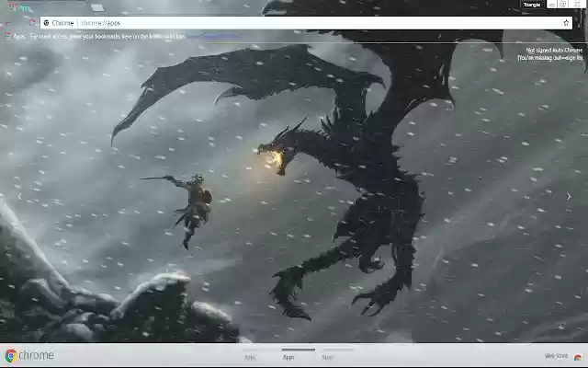
Task: Click the Apps browser tab at top
Action: coord(45,7)
